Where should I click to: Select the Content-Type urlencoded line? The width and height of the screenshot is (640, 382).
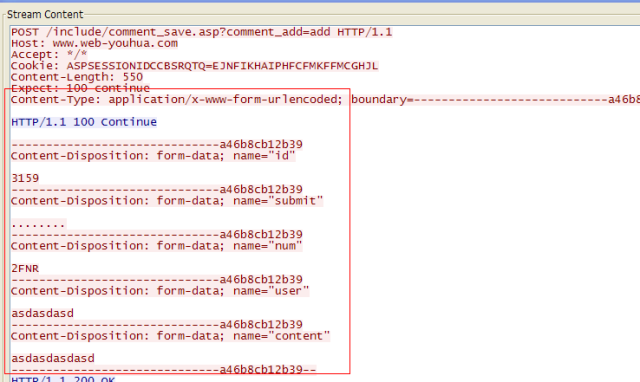[325, 100]
